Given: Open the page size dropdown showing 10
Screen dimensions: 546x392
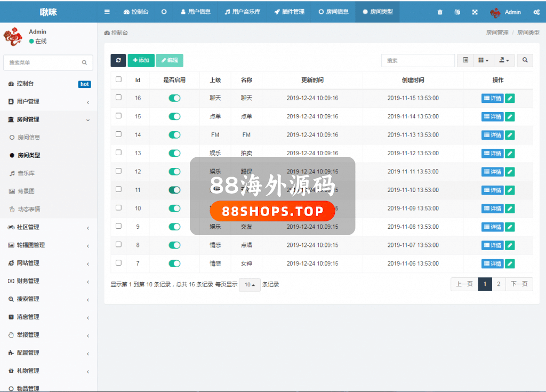Looking at the screenshot, I should coord(250,285).
